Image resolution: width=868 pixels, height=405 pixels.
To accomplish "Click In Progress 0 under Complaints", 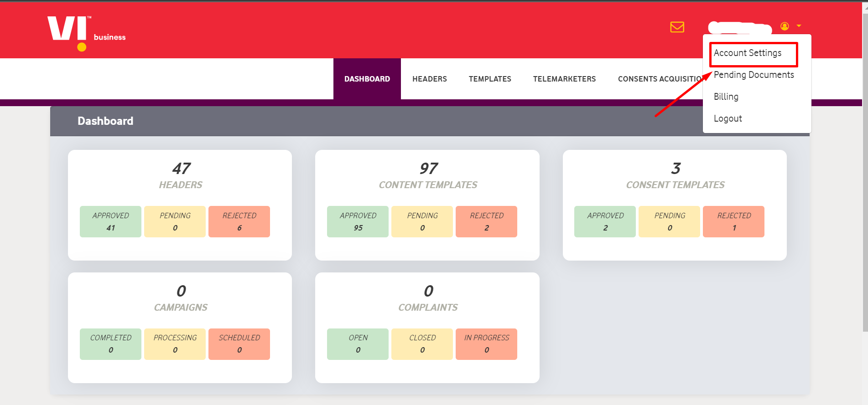I will coord(486,344).
